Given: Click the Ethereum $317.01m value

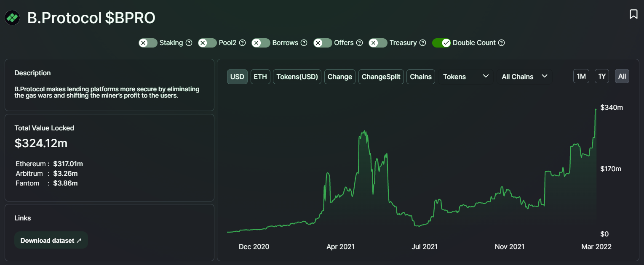Looking at the screenshot, I should coord(68,164).
